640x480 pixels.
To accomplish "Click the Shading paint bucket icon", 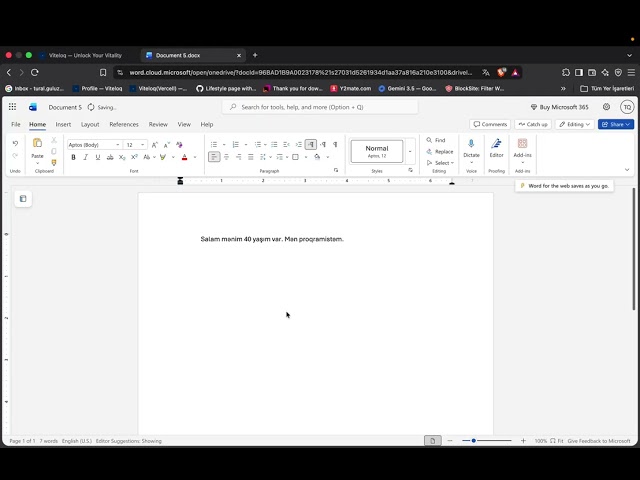I will (317, 157).
